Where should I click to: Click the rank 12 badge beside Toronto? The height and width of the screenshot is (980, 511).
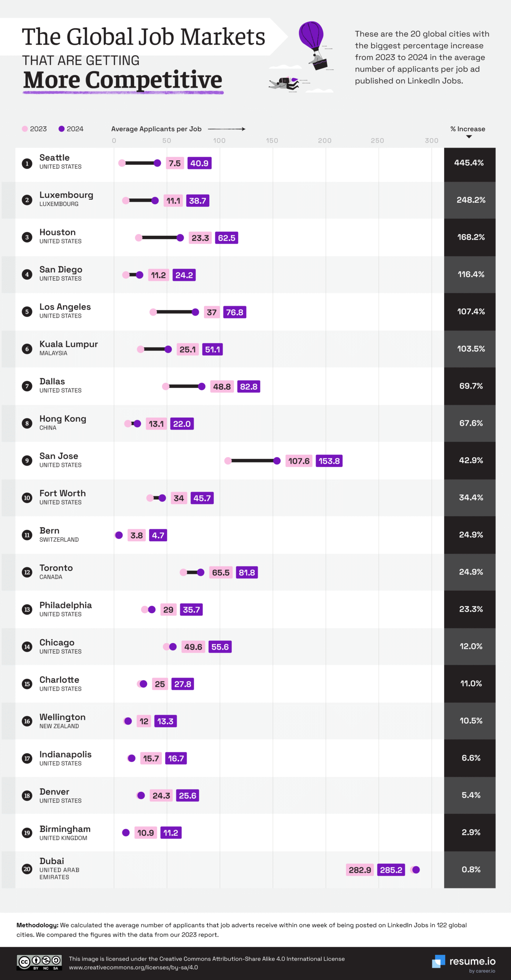(x=27, y=572)
